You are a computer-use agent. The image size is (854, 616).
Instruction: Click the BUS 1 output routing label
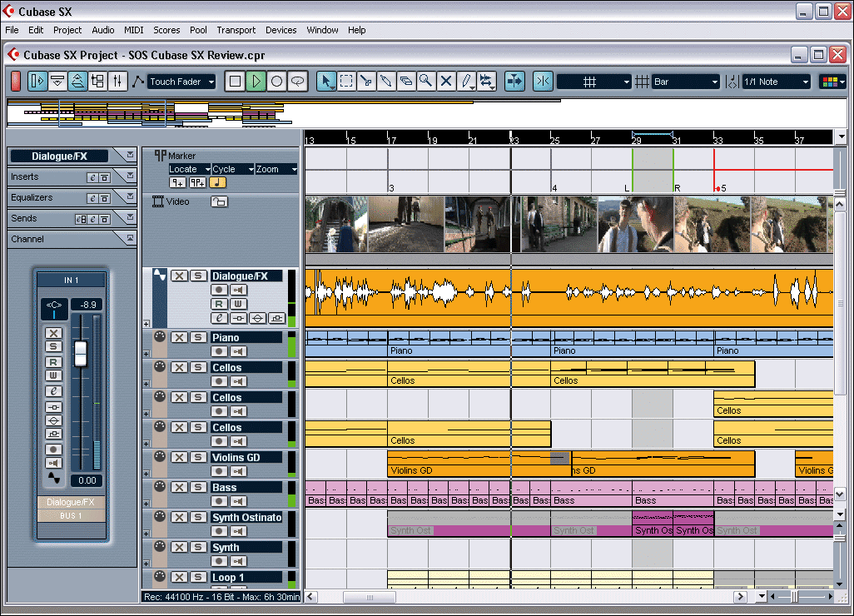tap(71, 515)
